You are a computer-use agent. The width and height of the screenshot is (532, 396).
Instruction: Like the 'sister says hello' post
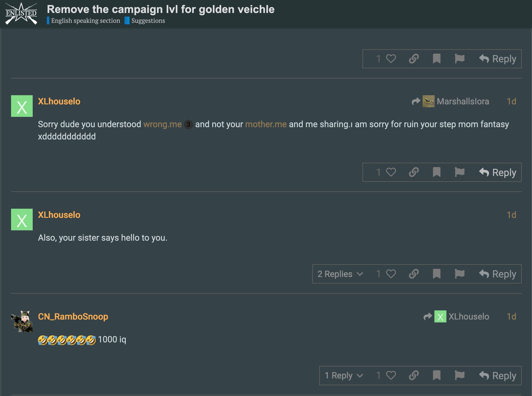tap(391, 274)
